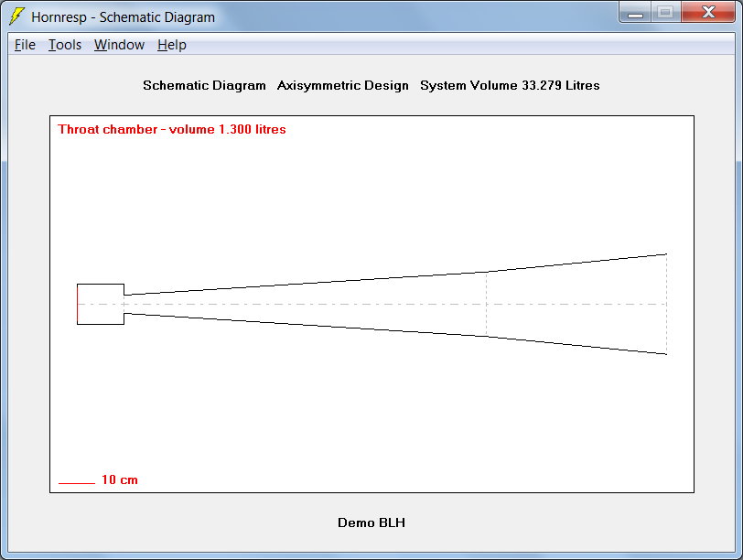The image size is (743, 560).
Task: Click the '10 cm' scale label
Action: (119, 479)
